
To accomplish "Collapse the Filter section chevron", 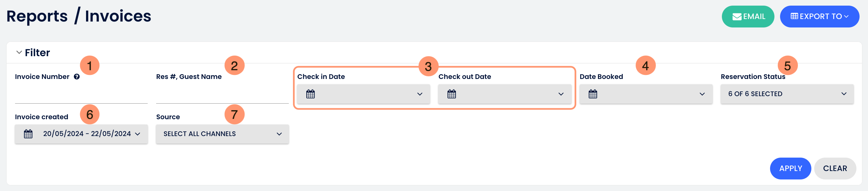I will pyautogui.click(x=19, y=52).
